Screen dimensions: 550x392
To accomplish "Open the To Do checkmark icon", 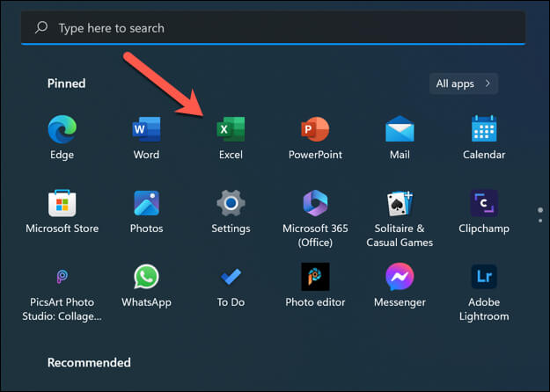I will (231, 277).
